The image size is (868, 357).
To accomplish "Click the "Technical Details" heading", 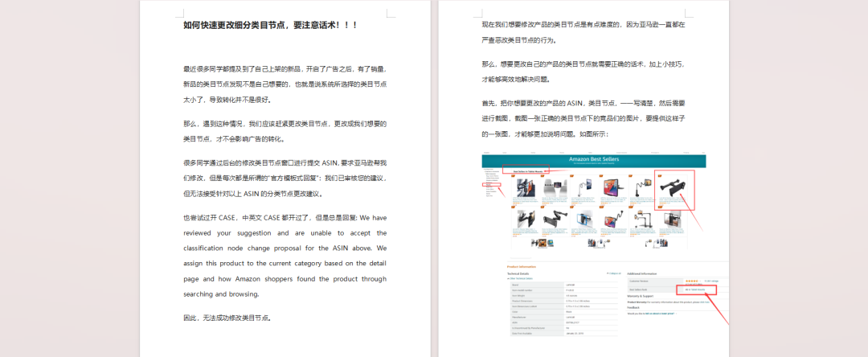I will 518,273.
